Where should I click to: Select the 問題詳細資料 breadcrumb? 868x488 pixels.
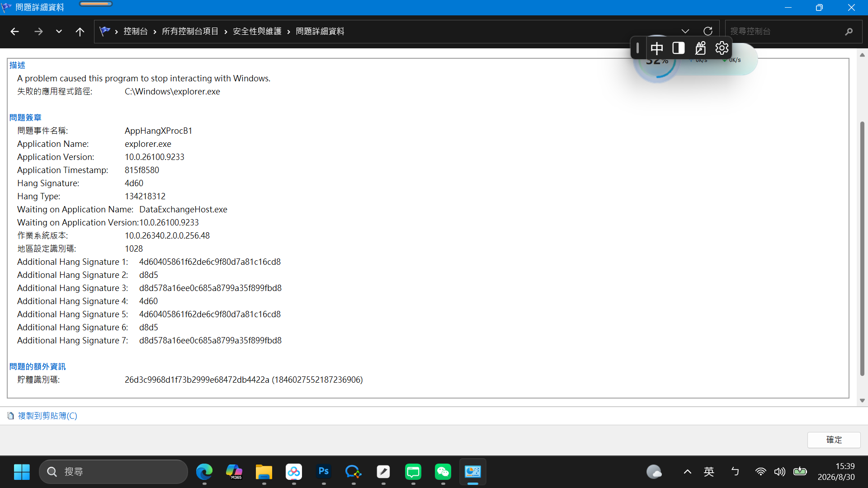[320, 31]
